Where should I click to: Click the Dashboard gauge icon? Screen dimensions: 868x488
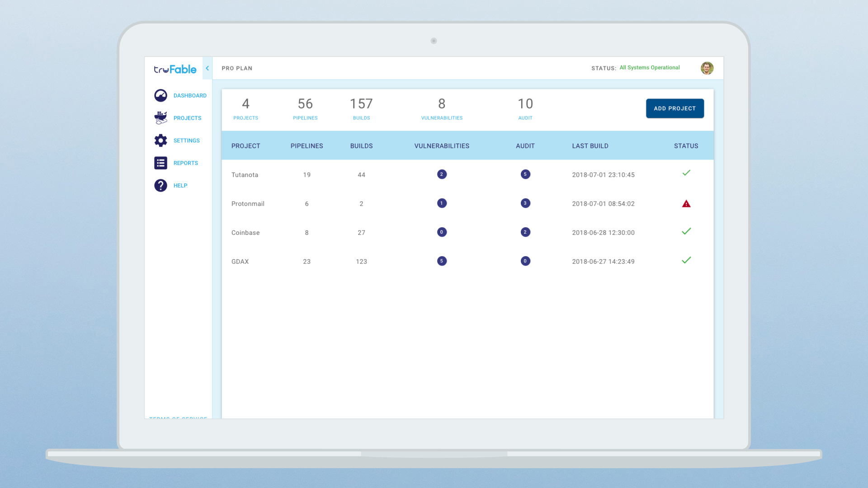pyautogui.click(x=160, y=95)
